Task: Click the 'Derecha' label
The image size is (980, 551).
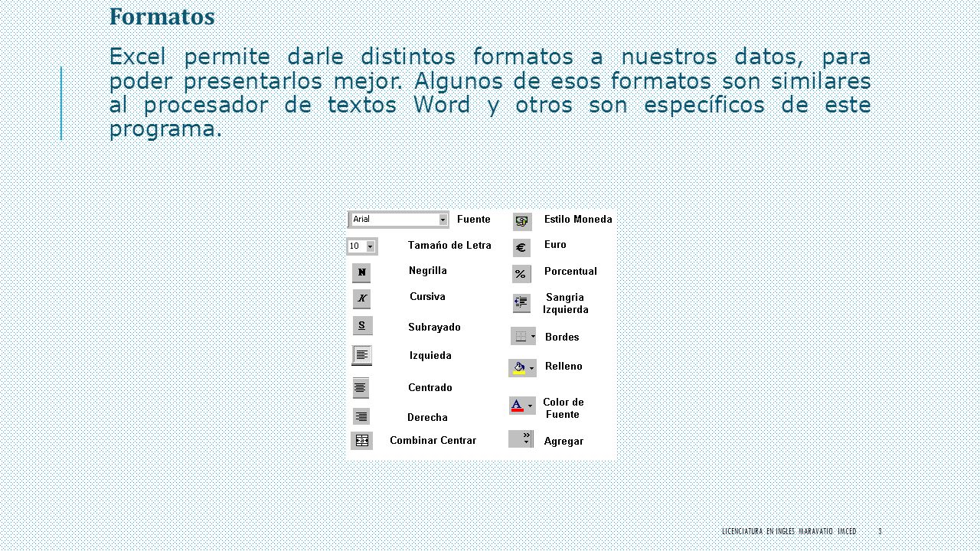Action: point(427,417)
